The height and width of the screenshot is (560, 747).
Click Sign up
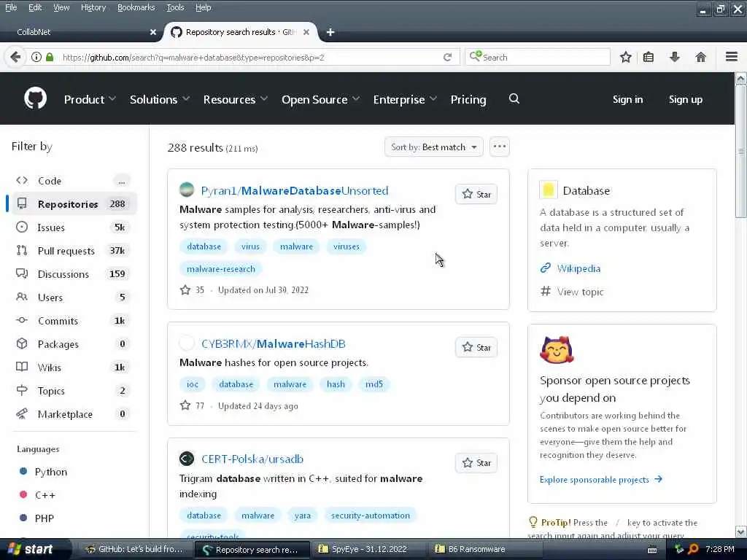click(686, 99)
